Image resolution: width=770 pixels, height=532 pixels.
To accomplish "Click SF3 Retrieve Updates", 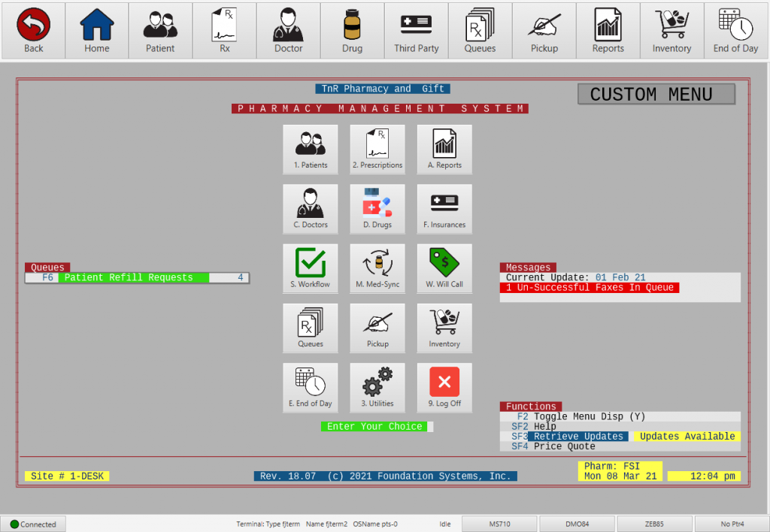I will 572,436.
